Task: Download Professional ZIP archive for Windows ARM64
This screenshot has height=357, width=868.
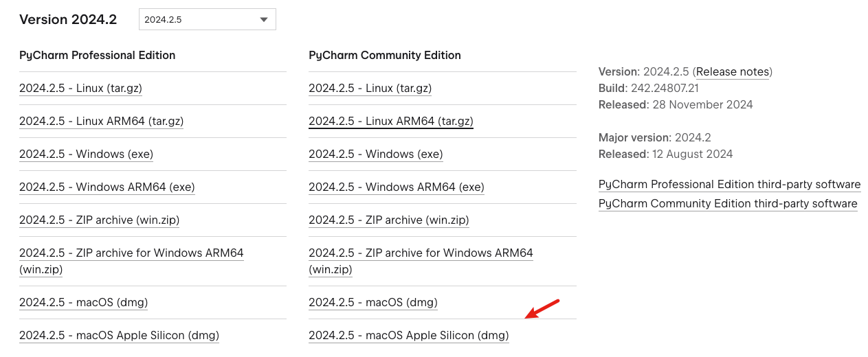Action: click(131, 253)
